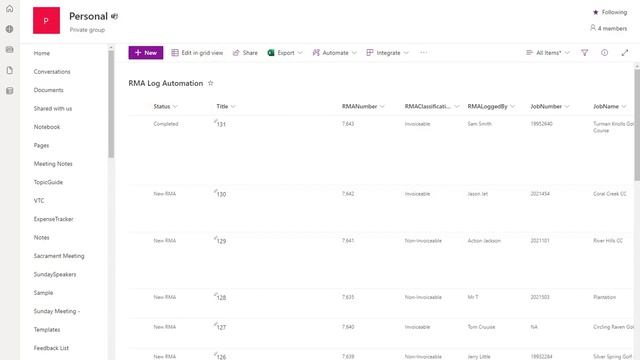Viewport: 640px width, 360px height.
Task: Expand the Automate dropdown
Action: tap(334, 53)
